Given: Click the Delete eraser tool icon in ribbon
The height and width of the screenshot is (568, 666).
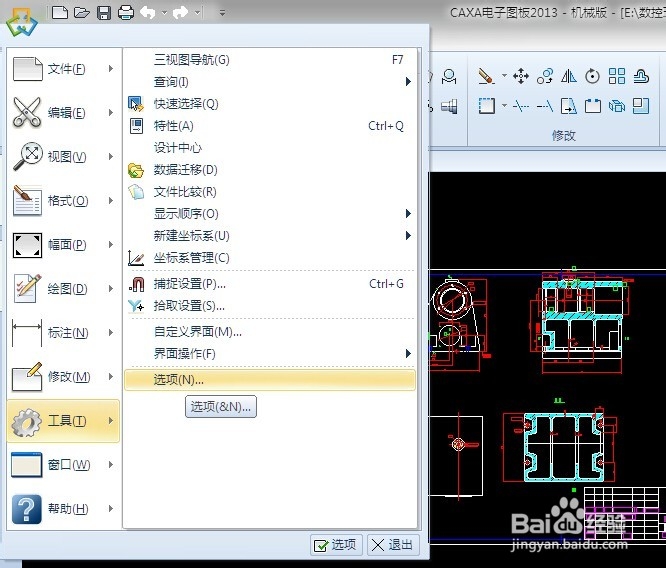Looking at the screenshot, I should click(x=485, y=76).
